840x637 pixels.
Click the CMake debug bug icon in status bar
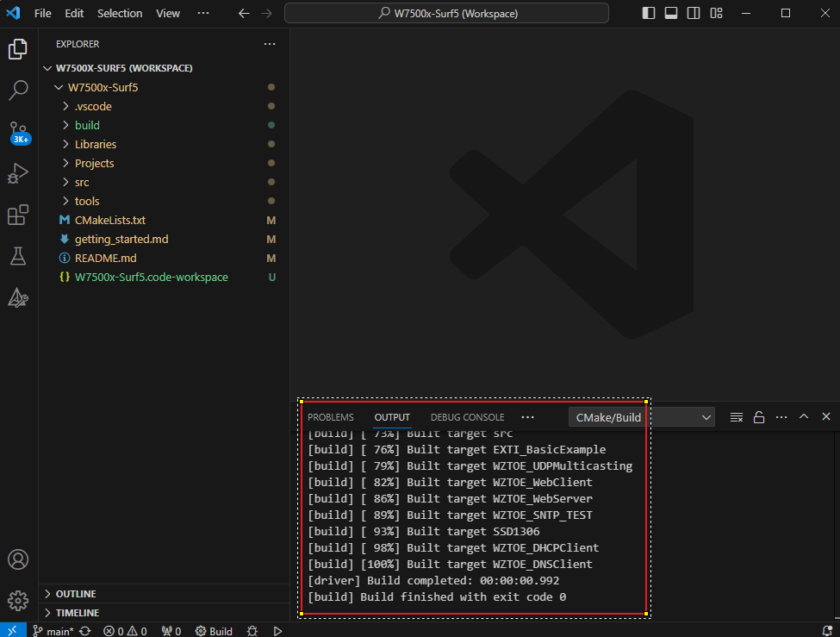click(252, 631)
